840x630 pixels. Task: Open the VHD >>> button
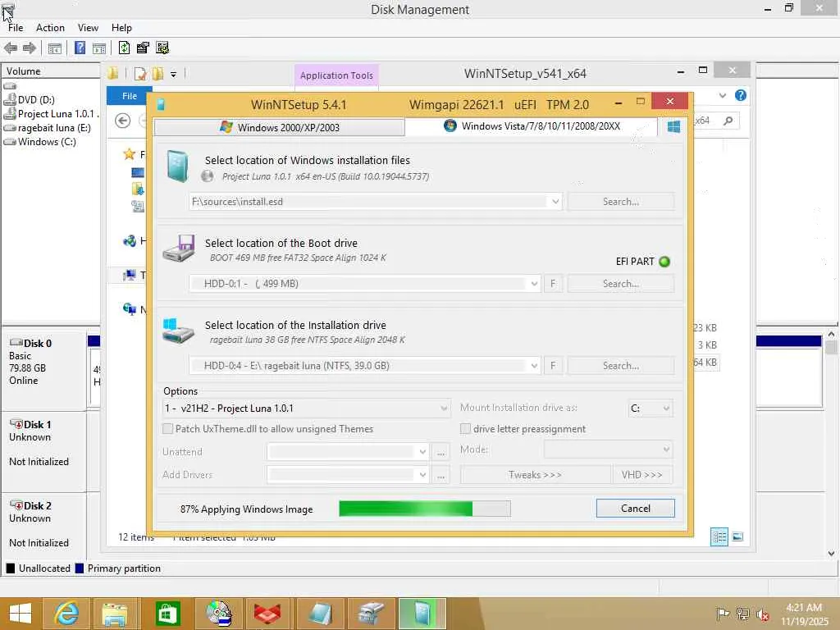coord(641,475)
